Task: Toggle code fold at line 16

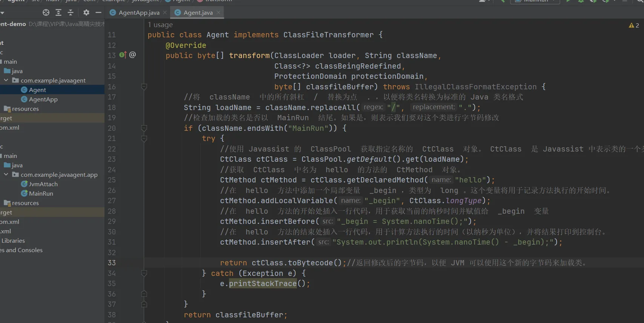Action: click(144, 87)
